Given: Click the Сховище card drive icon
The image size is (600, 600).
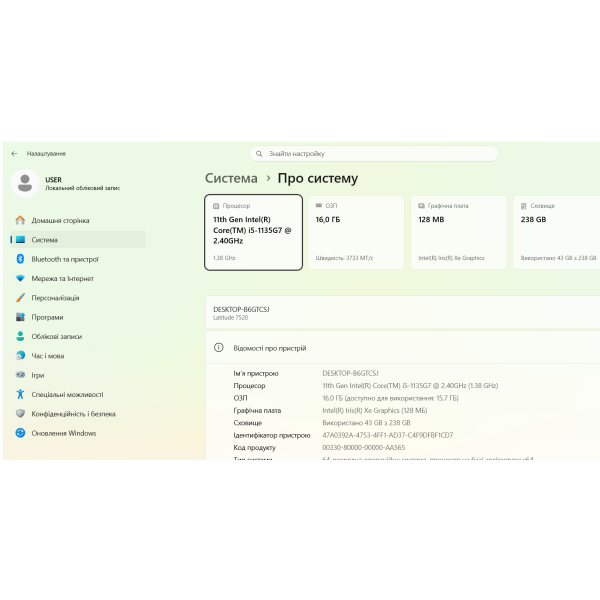Looking at the screenshot, I should (x=523, y=206).
